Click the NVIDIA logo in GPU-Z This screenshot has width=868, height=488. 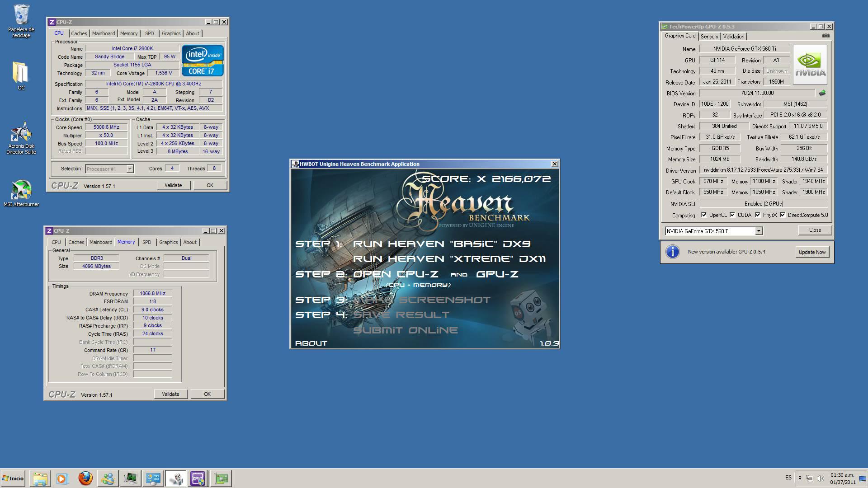click(810, 65)
